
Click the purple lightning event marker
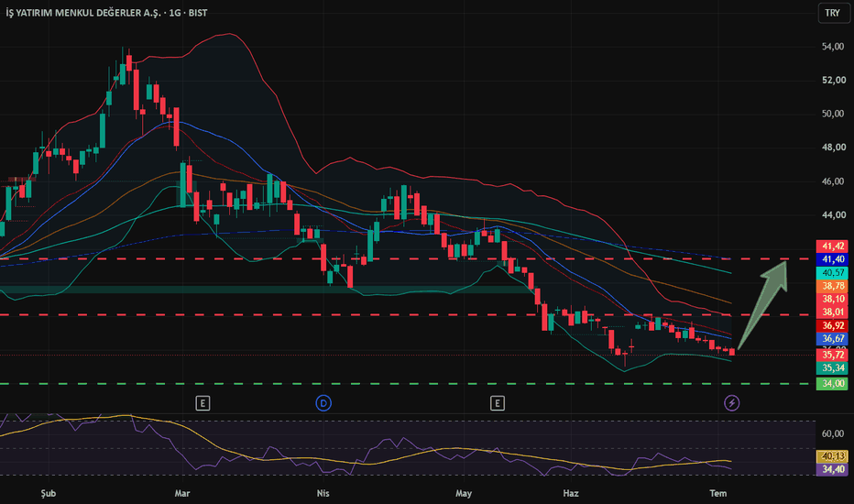click(731, 403)
